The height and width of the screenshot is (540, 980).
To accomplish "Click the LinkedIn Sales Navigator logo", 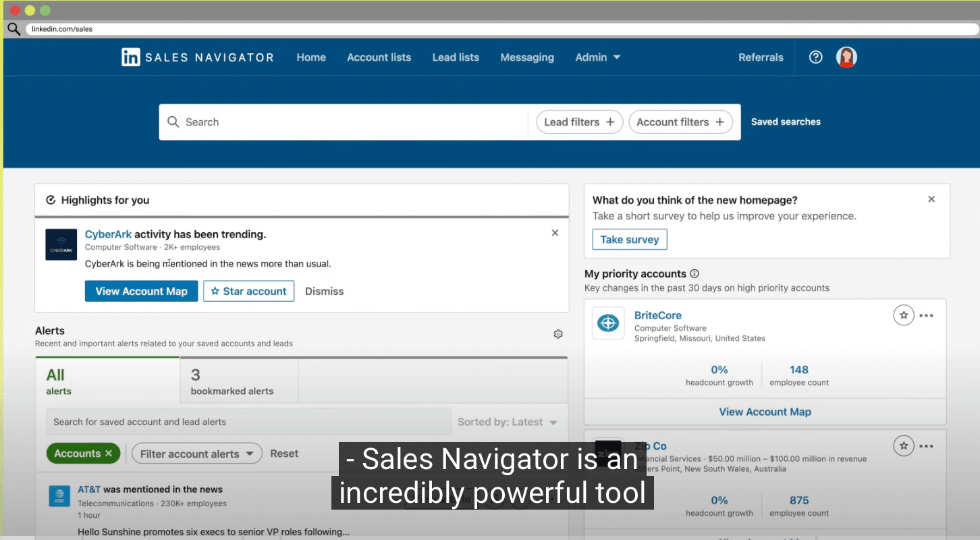I will (x=197, y=57).
